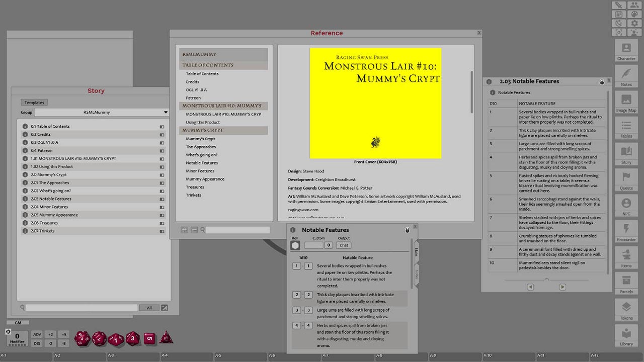Click the Notable Features table scrollbar
644x362 pixels.
click(412, 263)
